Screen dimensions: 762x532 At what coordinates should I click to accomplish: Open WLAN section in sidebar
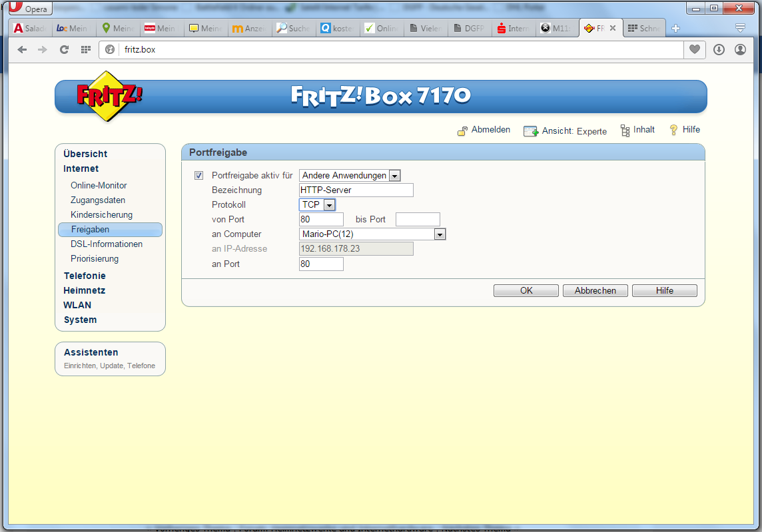[77, 305]
